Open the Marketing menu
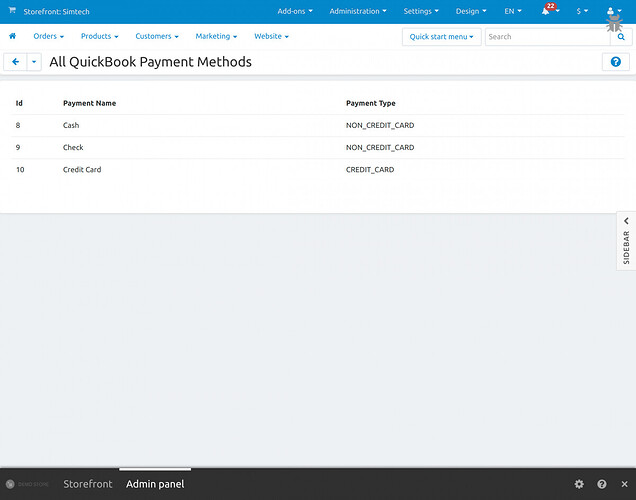 tap(216, 36)
